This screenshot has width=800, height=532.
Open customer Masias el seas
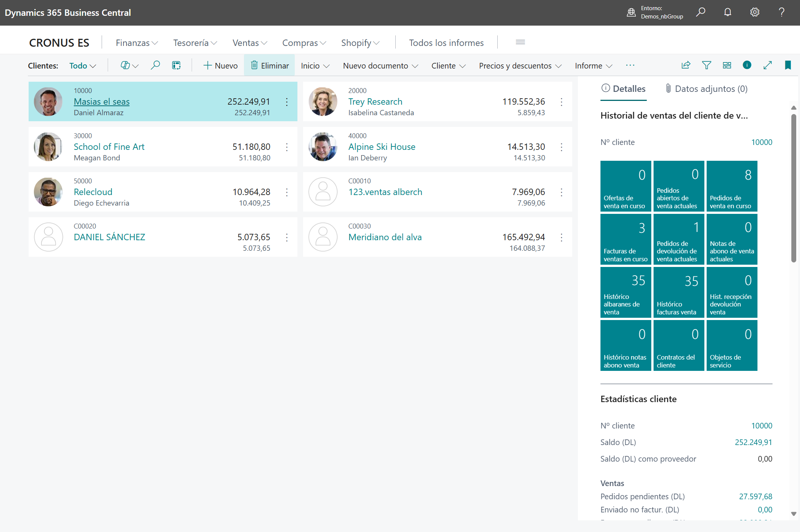[102, 102]
